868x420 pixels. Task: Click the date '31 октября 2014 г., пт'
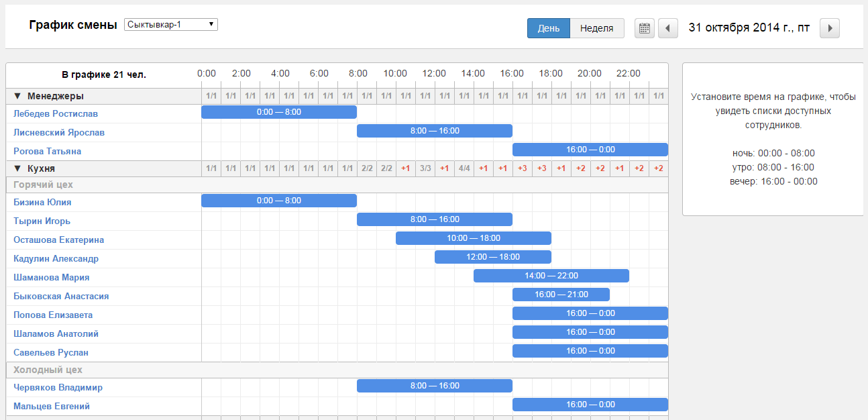pyautogui.click(x=749, y=28)
